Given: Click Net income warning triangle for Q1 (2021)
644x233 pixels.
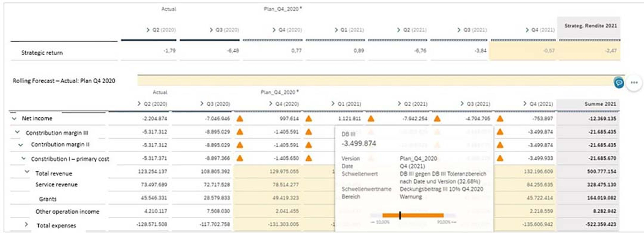Looking at the screenshot, I should (309, 119).
